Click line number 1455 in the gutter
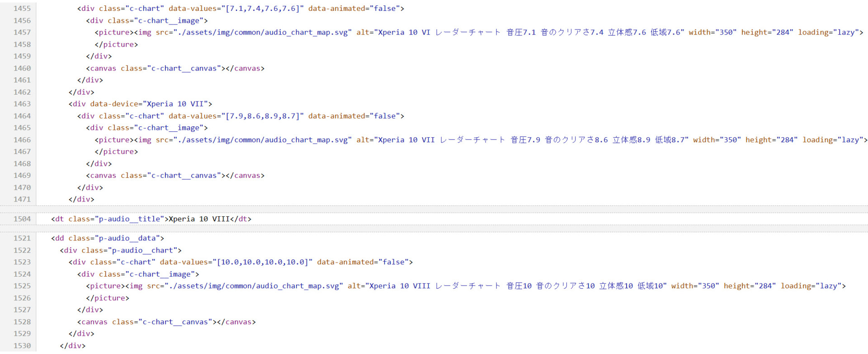This screenshot has width=868, height=354. (x=22, y=9)
